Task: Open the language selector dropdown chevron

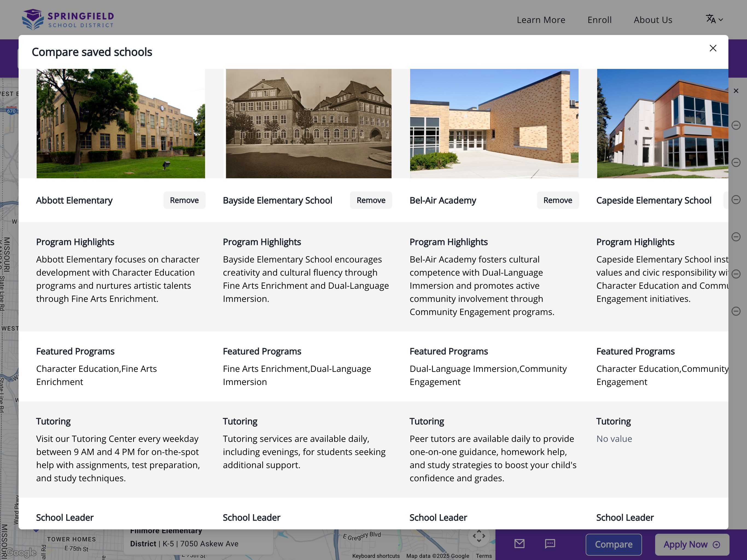Action: [x=721, y=20]
